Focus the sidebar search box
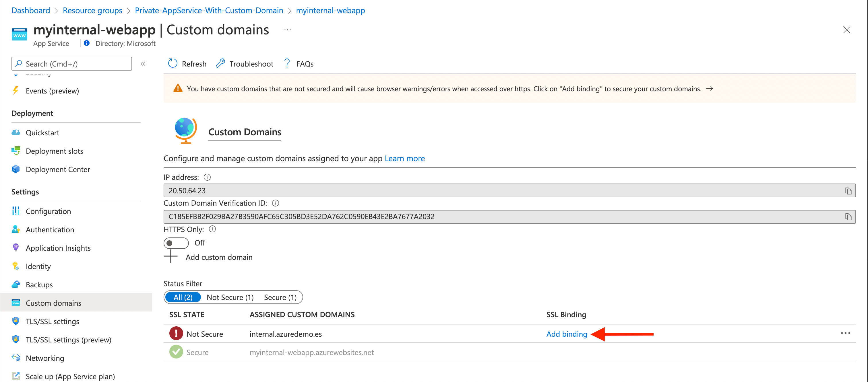 click(x=71, y=64)
